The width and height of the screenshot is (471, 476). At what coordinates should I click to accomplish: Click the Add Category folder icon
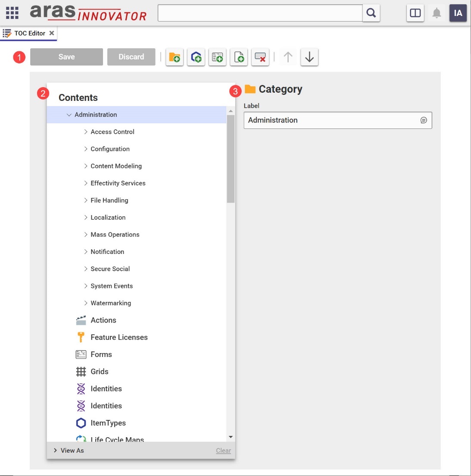(x=175, y=57)
